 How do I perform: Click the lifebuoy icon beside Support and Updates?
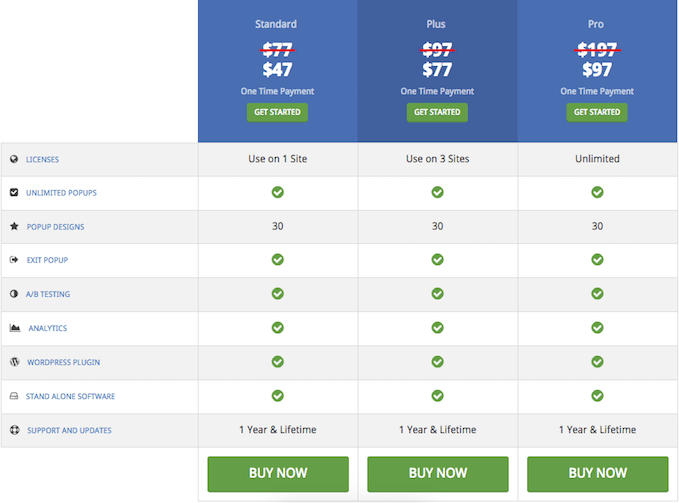[15, 430]
